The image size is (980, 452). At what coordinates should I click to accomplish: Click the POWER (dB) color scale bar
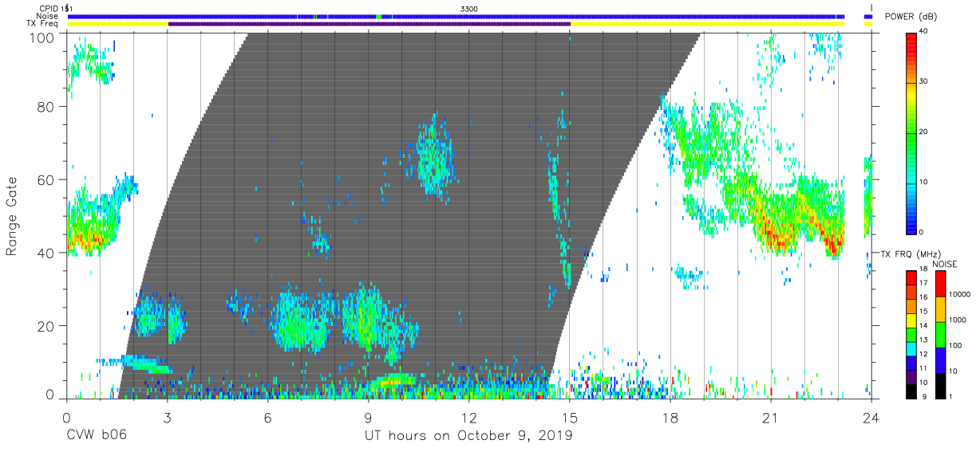pyautogui.click(x=911, y=132)
